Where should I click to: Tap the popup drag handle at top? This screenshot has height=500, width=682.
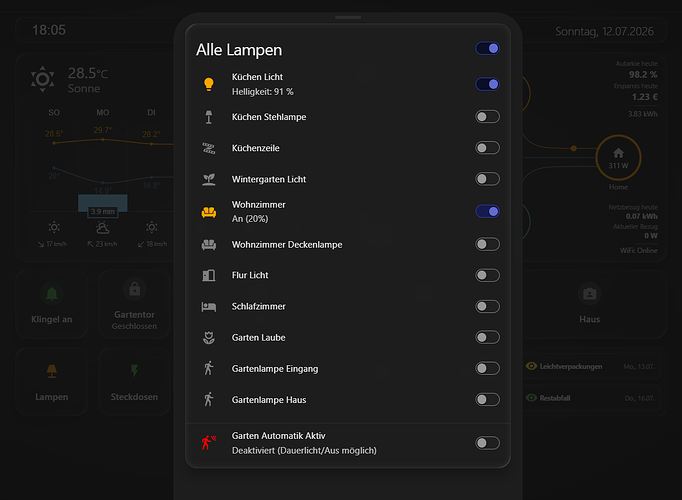click(x=348, y=17)
